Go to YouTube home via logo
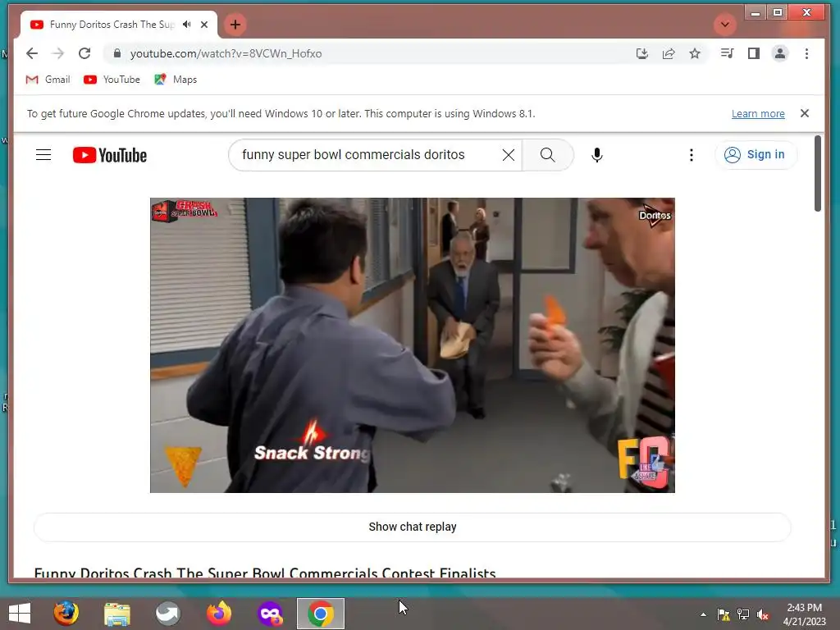The height and width of the screenshot is (630, 840). 110,155
